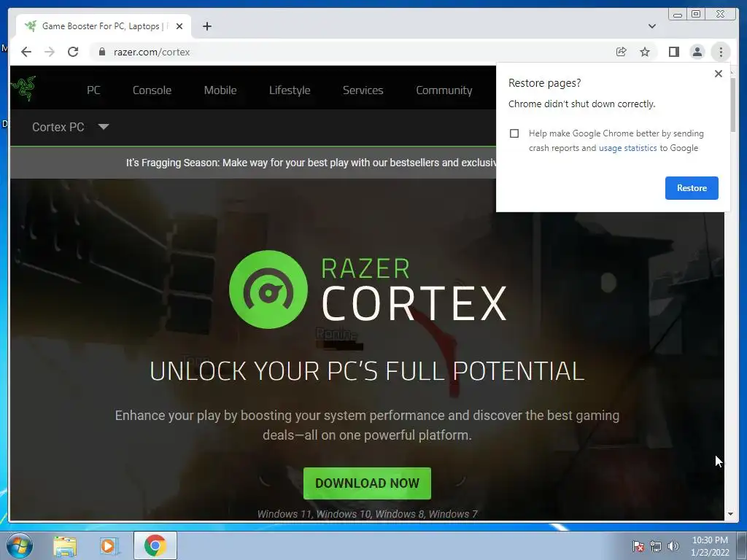Viewport: 747px width, 560px height.
Task: Click the forward navigation arrow
Action: tap(50, 52)
